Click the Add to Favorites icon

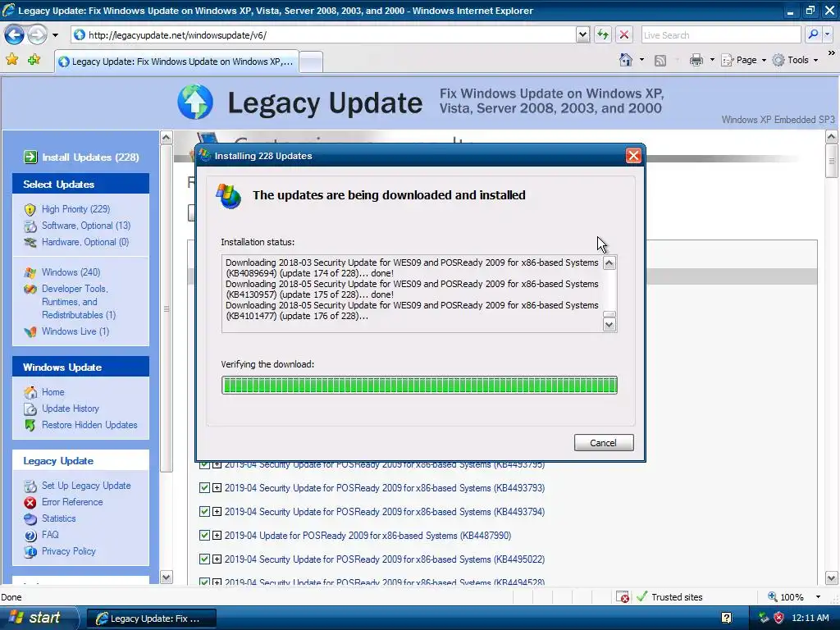coord(34,60)
